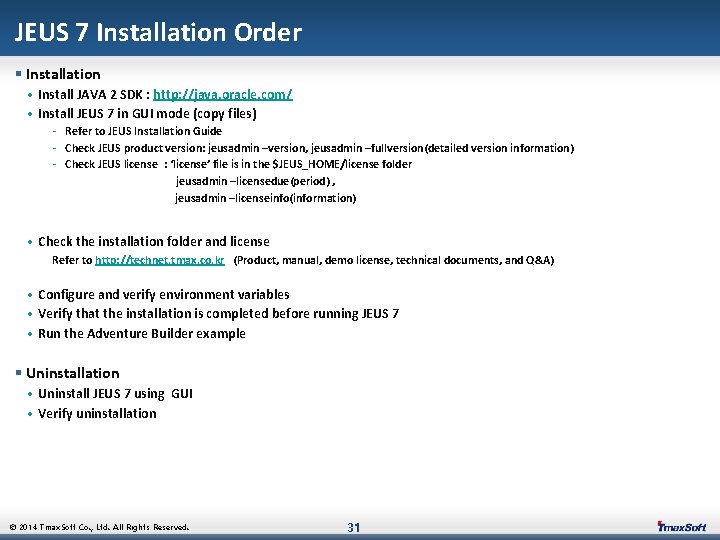The height and width of the screenshot is (540, 720).
Task: Click 'Run the Adventure Builder example'
Action: (141, 334)
